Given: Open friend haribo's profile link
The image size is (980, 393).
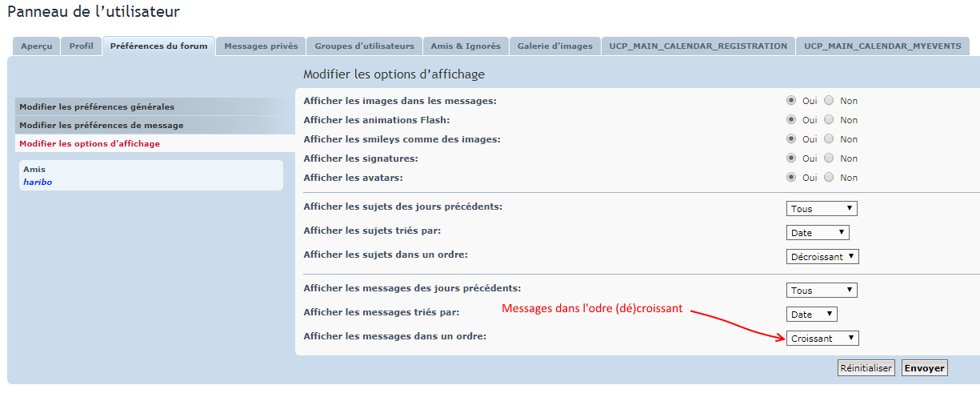Looking at the screenshot, I should click(x=38, y=182).
